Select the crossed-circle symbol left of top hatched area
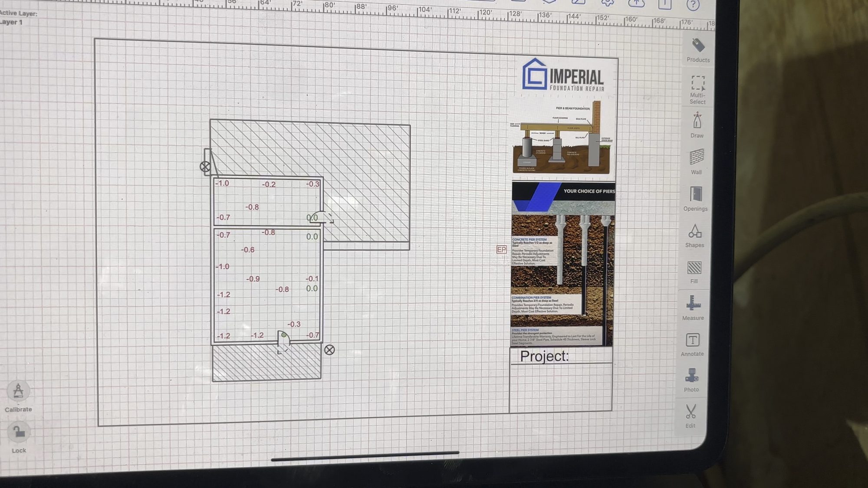Viewport: 868px width, 488px height. 205,167
